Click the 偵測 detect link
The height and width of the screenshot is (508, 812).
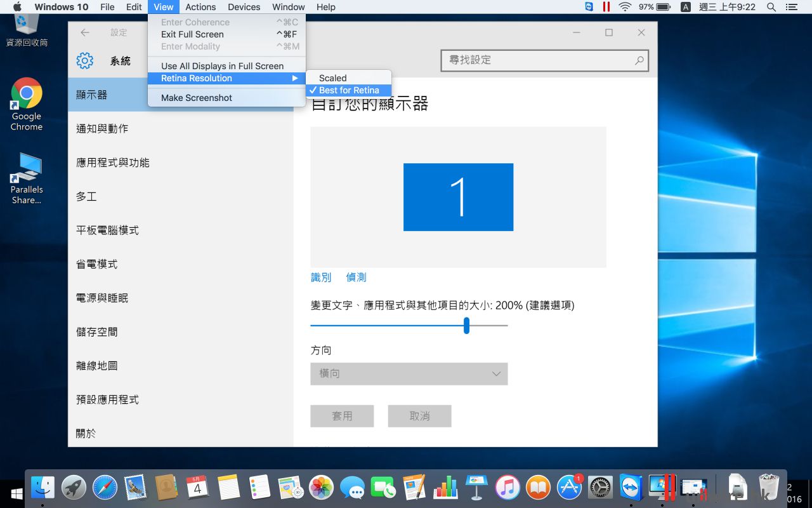click(x=356, y=277)
